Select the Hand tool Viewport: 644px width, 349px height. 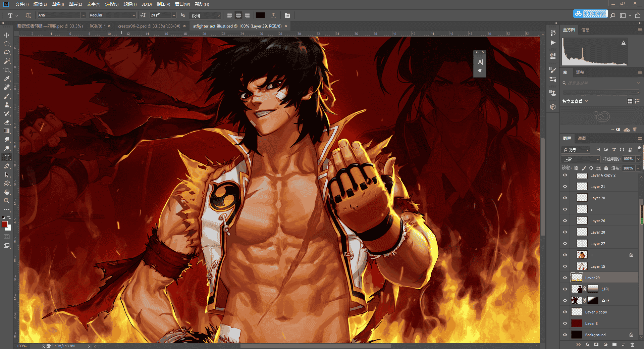coord(6,192)
